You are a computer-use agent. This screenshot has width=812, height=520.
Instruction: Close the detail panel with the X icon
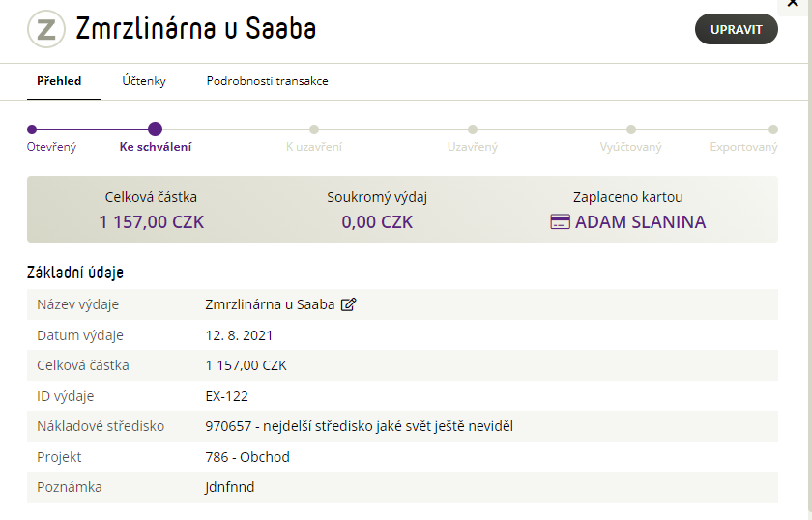pyautogui.click(x=793, y=4)
